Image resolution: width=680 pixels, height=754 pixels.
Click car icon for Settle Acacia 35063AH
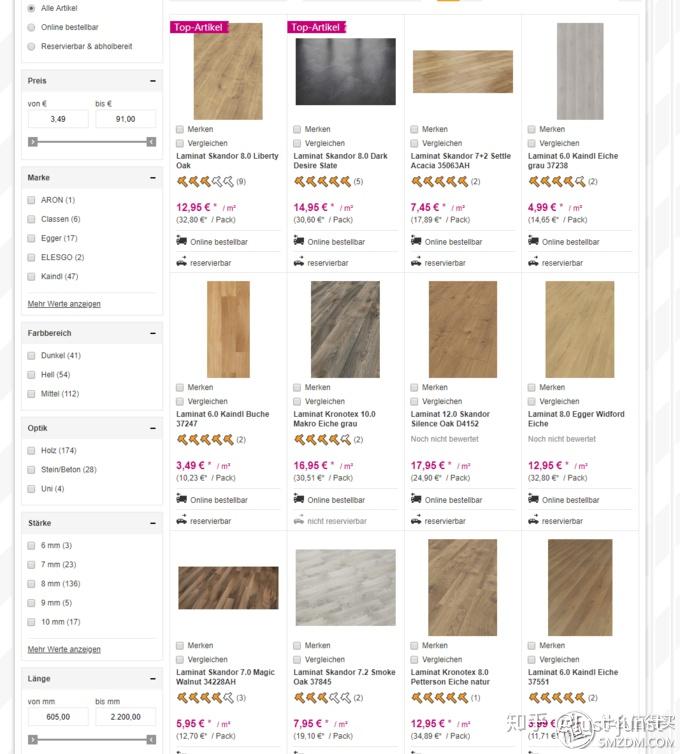416,262
